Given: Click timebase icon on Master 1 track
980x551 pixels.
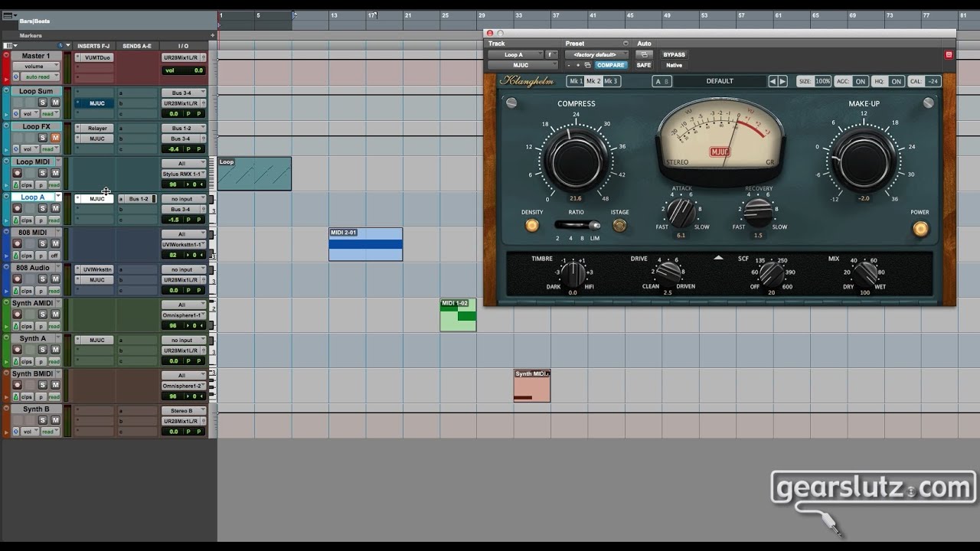Looking at the screenshot, I should pos(16,77).
